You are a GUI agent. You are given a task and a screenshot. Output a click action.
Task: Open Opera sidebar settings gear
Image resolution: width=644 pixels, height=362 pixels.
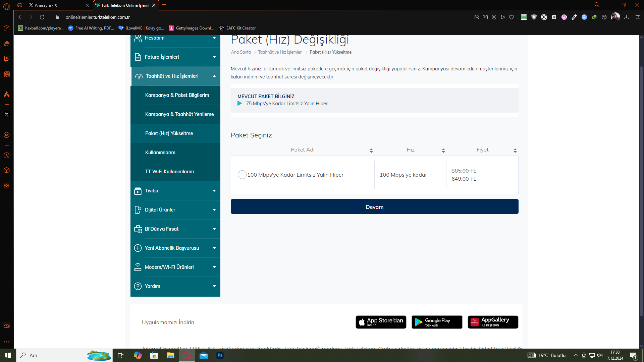6,186
